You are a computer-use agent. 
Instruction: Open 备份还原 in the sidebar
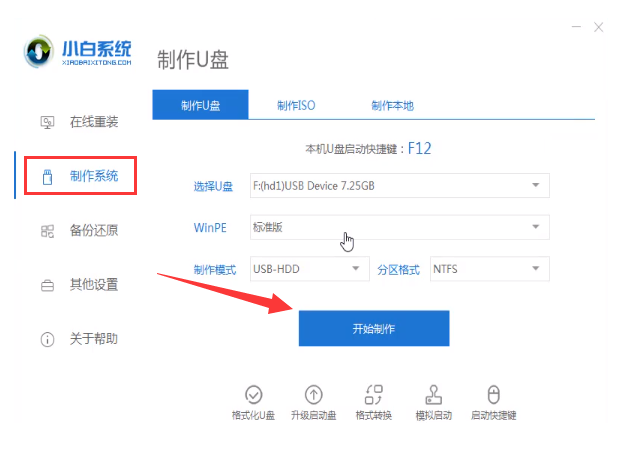79,230
